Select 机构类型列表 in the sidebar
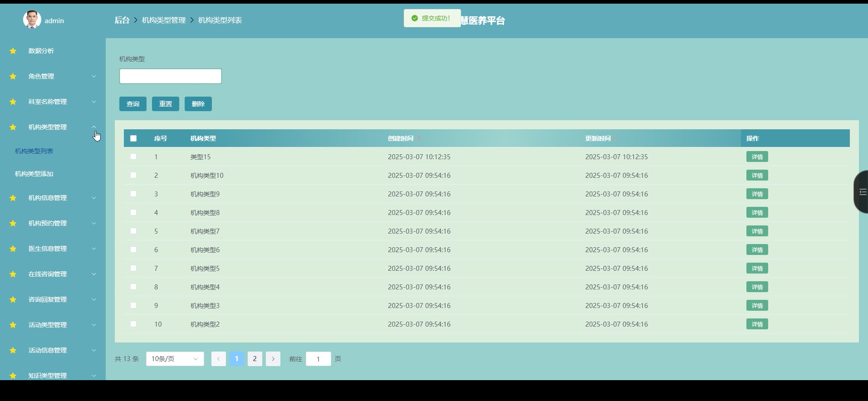868x401 pixels. click(34, 151)
